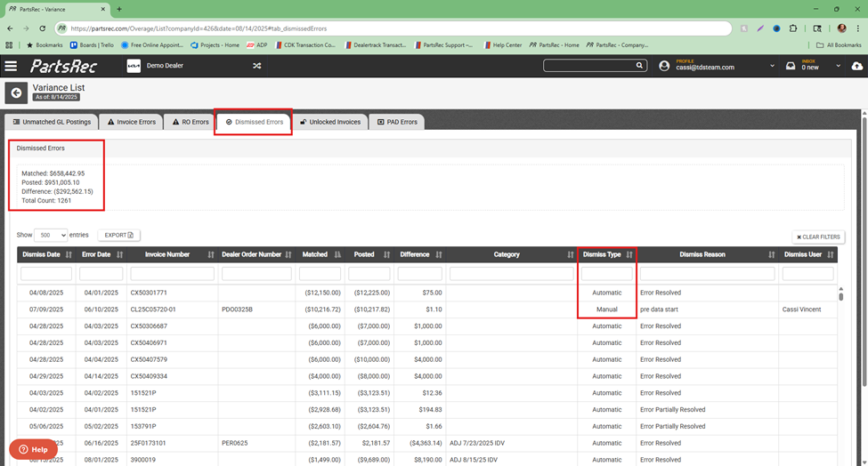Click the $8,190.00 difference value
The width and height of the screenshot is (868, 466).
pos(428,460)
